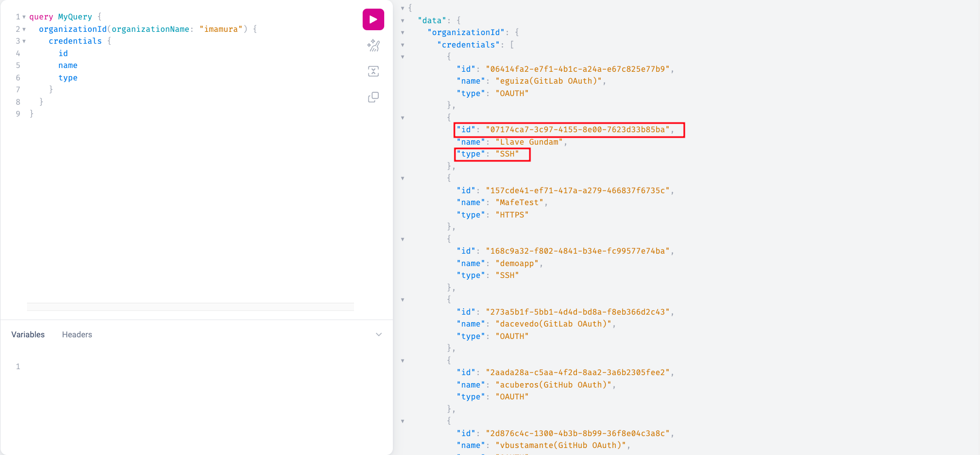Fold the MafeTest credential object
Image resolution: width=980 pixels, height=455 pixels.
(403, 178)
